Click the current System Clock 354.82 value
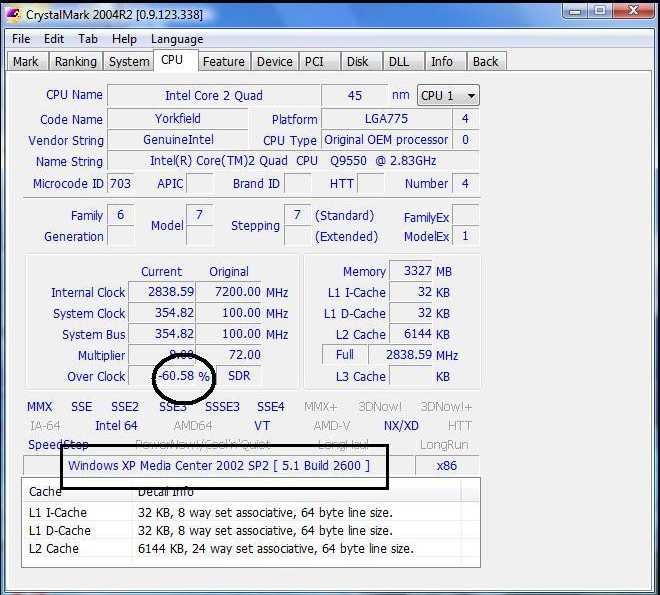 click(x=162, y=313)
